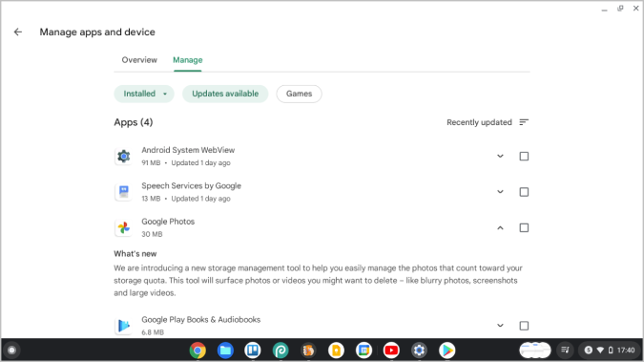Click the white pill in the shelf
Viewport: 644px width, 362px height.
pyautogui.click(x=534, y=351)
